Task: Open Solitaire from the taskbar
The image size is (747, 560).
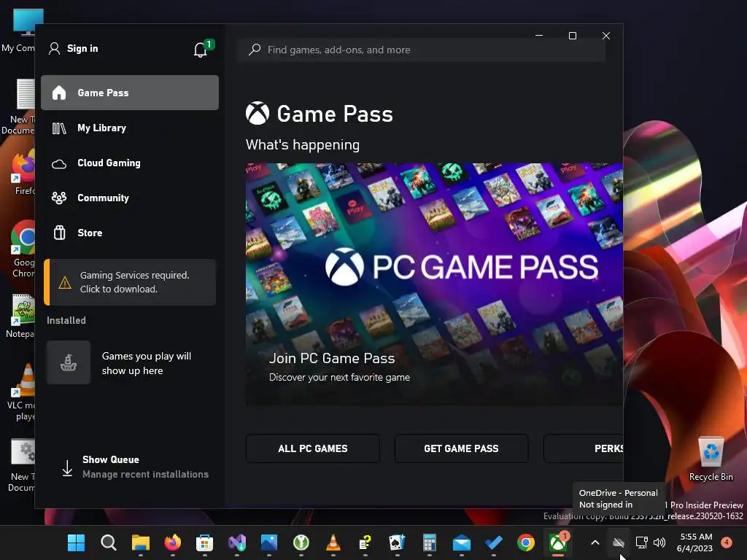Action: (398, 542)
